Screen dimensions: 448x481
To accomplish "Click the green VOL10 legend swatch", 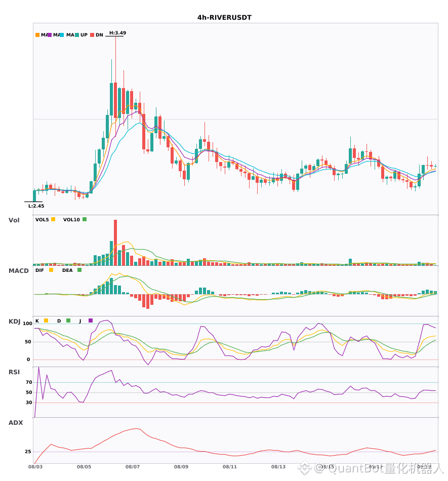I will (85, 219).
